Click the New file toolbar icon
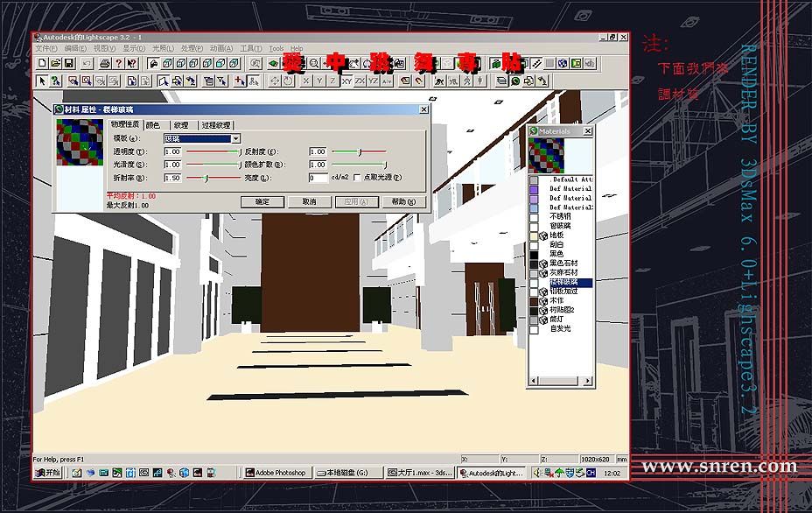 tap(43, 63)
